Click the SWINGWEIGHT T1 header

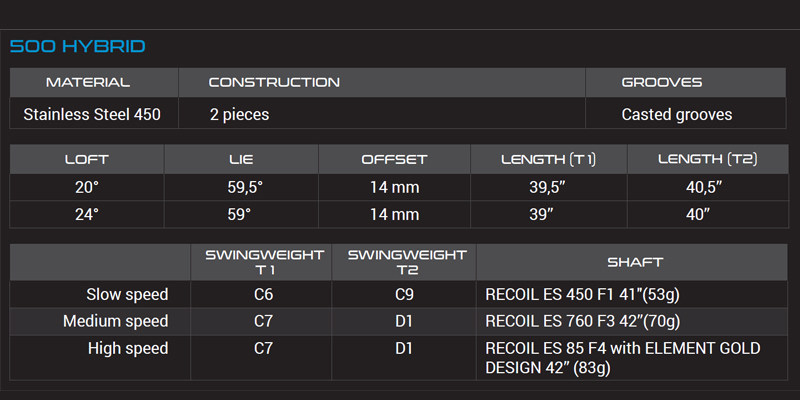coord(261,262)
